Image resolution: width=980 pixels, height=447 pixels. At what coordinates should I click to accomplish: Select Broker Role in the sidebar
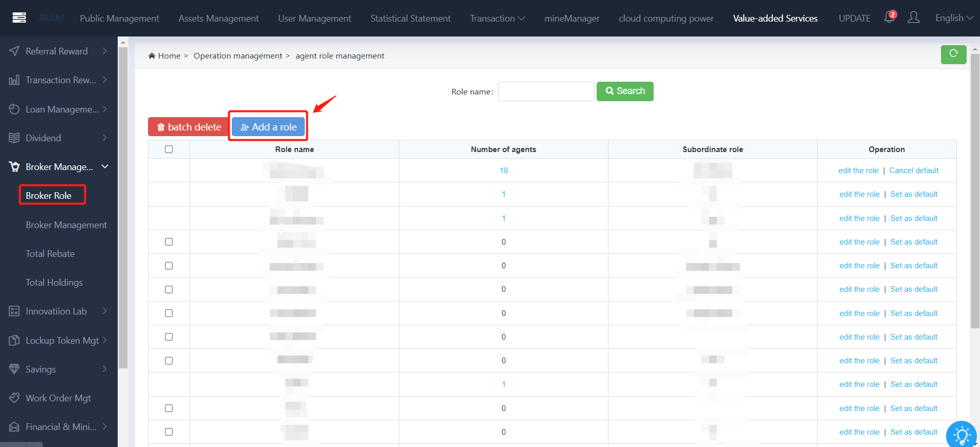(x=49, y=195)
